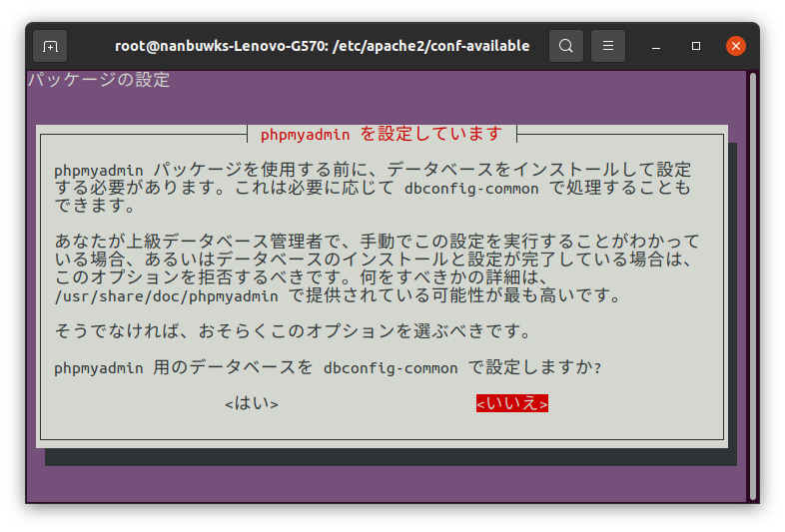This screenshot has height=532, width=785.
Task: Click the dialog title phpmyadmin を設定しています
Action: [382, 134]
